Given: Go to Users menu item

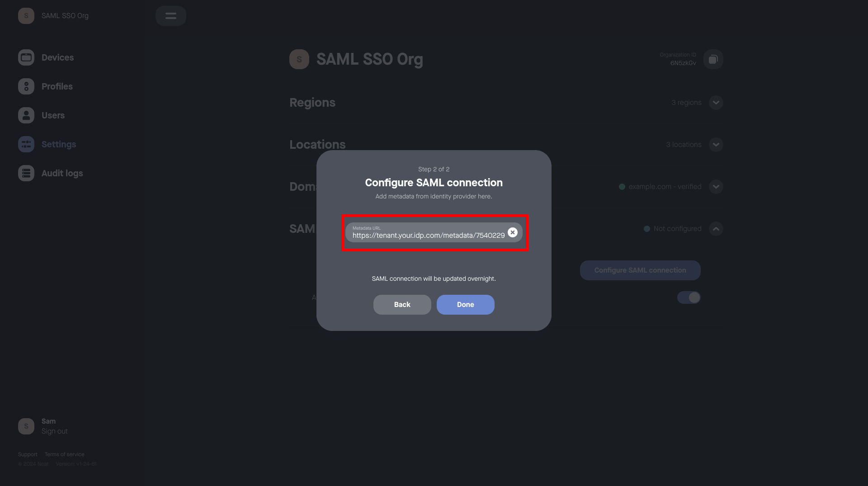Looking at the screenshot, I should point(53,115).
